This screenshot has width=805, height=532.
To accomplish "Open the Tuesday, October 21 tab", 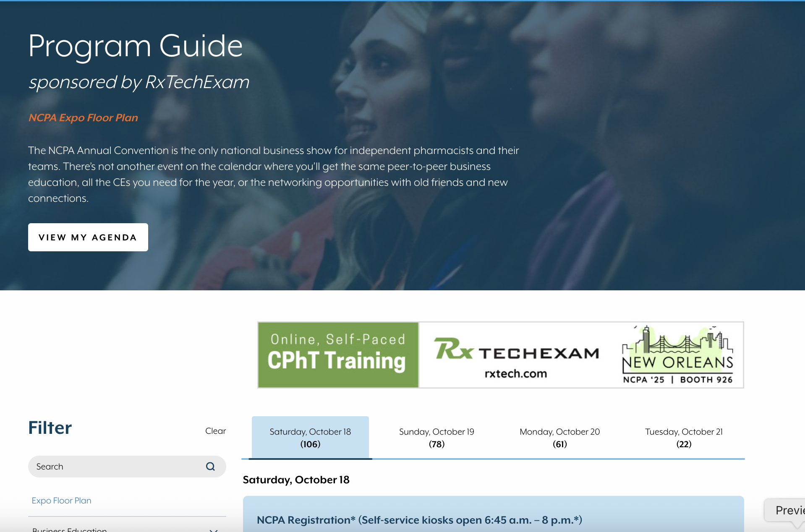I will pyautogui.click(x=684, y=438).
